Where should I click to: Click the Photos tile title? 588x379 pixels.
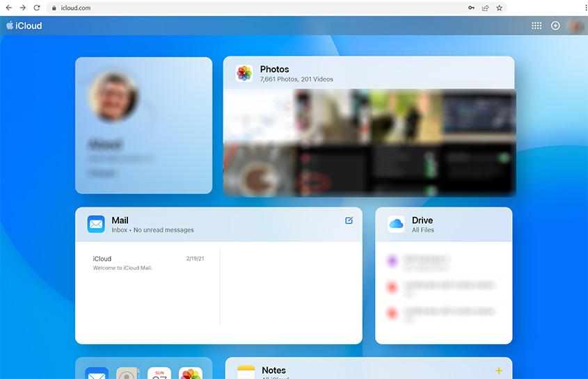point(274,70)
